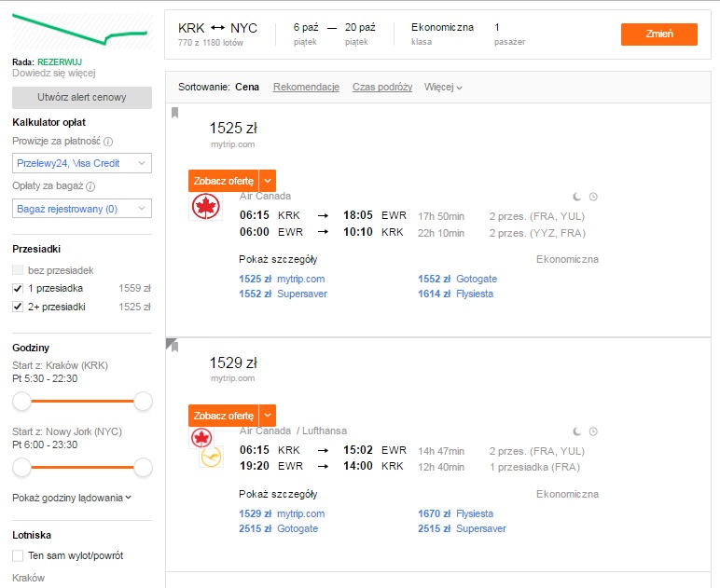720x588 pixels.
Task: Click the clock icon on second flight result
Action: [593, 431]
